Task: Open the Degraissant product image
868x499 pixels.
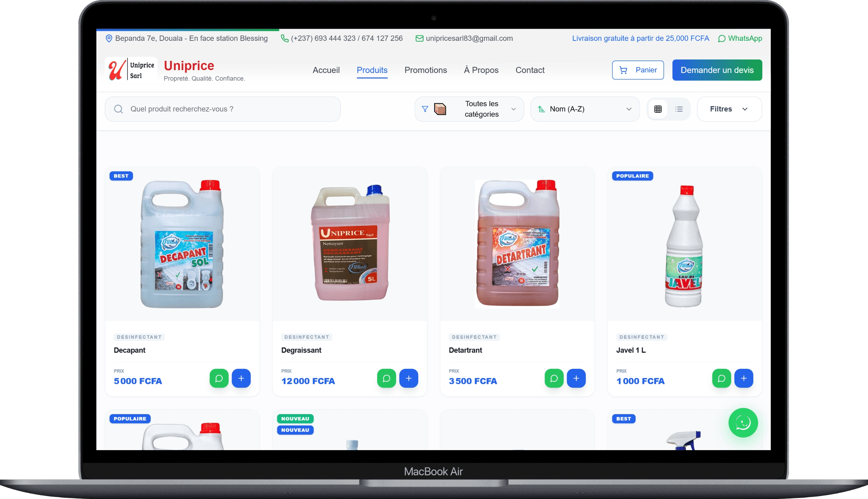Action: coord(350,243)
